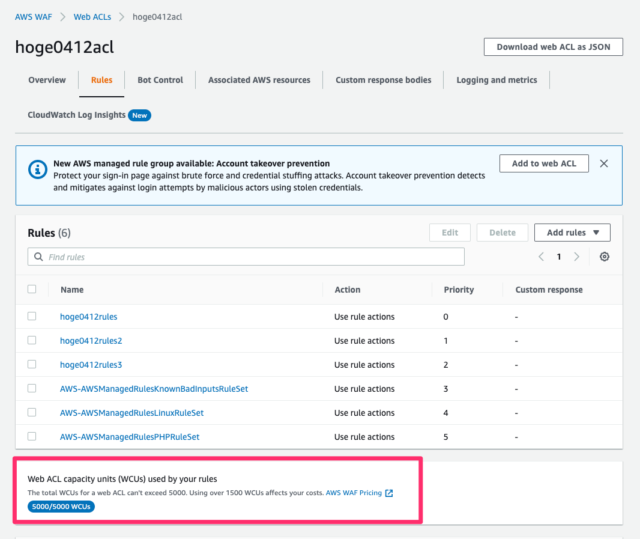Click page number 1 in pagination

coord(559,257)
